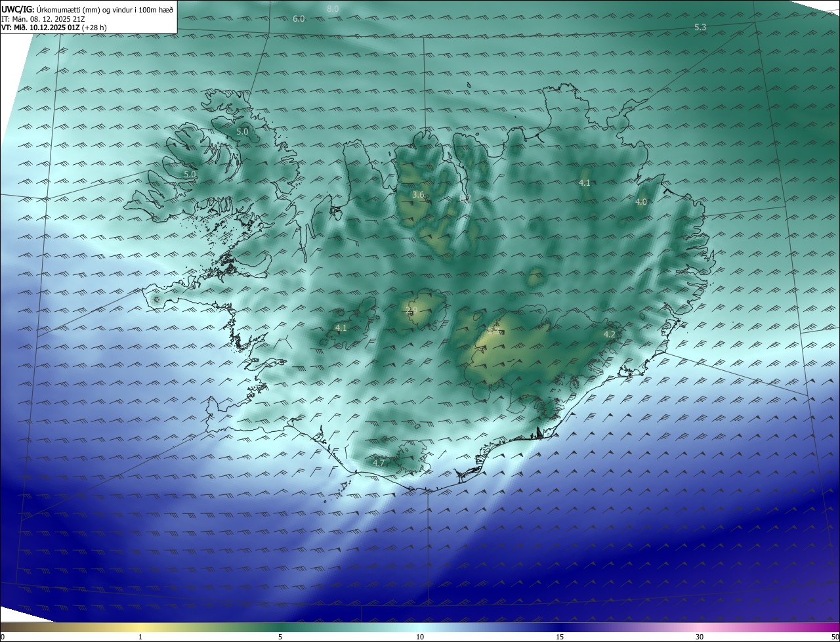Viewport: 840px width, 642px height.
Task: Click the 6.0 value label on the map
Action: pyautogui.click(x=299, y=18)
